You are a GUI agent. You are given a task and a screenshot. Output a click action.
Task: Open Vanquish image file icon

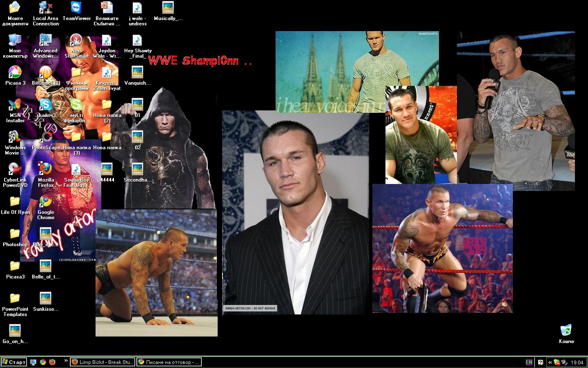tap(138, 76)
